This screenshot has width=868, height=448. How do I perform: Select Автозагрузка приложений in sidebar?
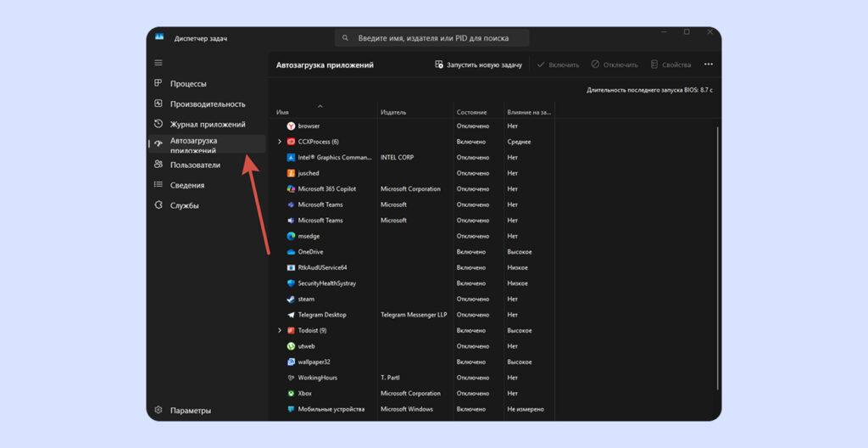click(x=207, y=144)
